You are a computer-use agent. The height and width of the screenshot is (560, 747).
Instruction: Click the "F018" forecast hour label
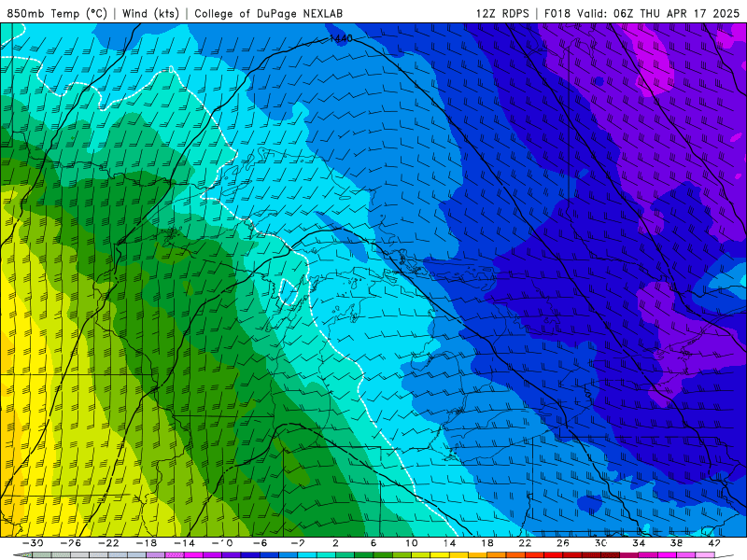tap(557, 13)
